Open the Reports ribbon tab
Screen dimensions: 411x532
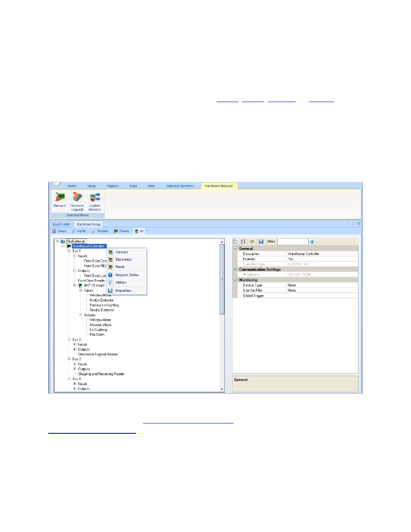pos(112,186)
